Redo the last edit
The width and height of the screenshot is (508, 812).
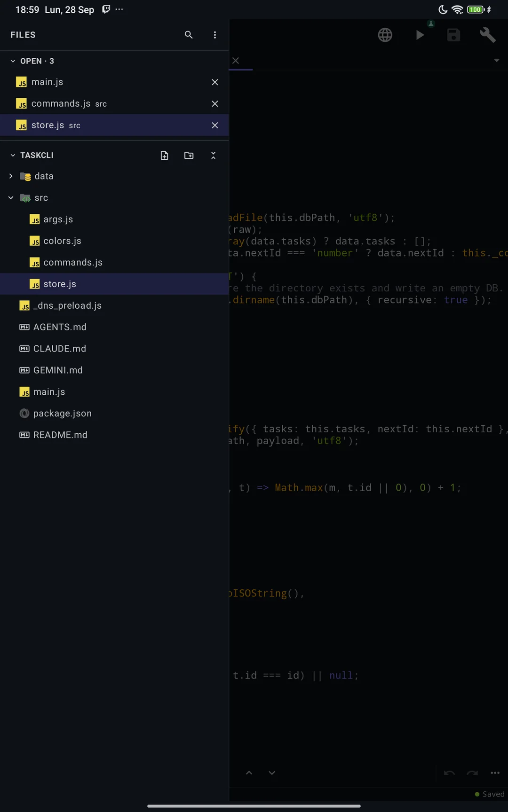tap(472, 773)
